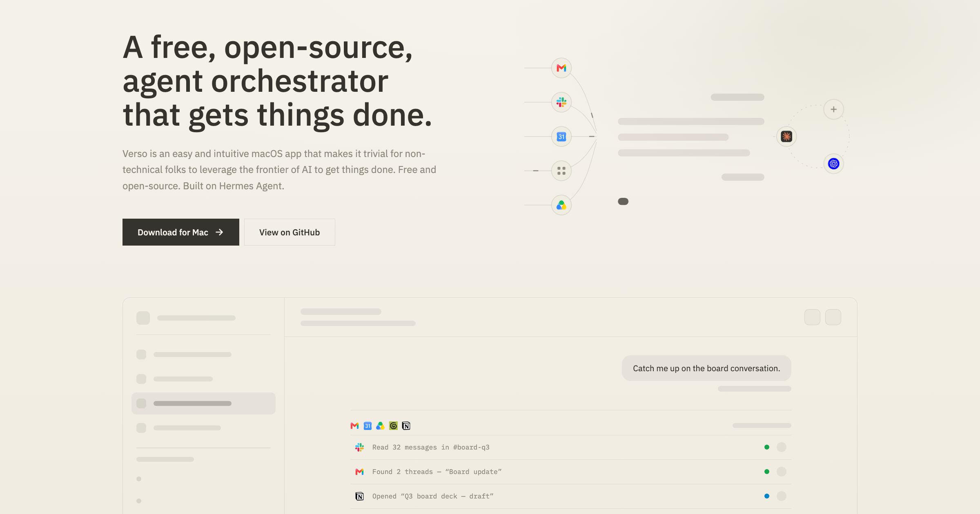Click the green status dot on Slack row
The width and height of the screenshot is (980, 514).
(x=767, y=448)
